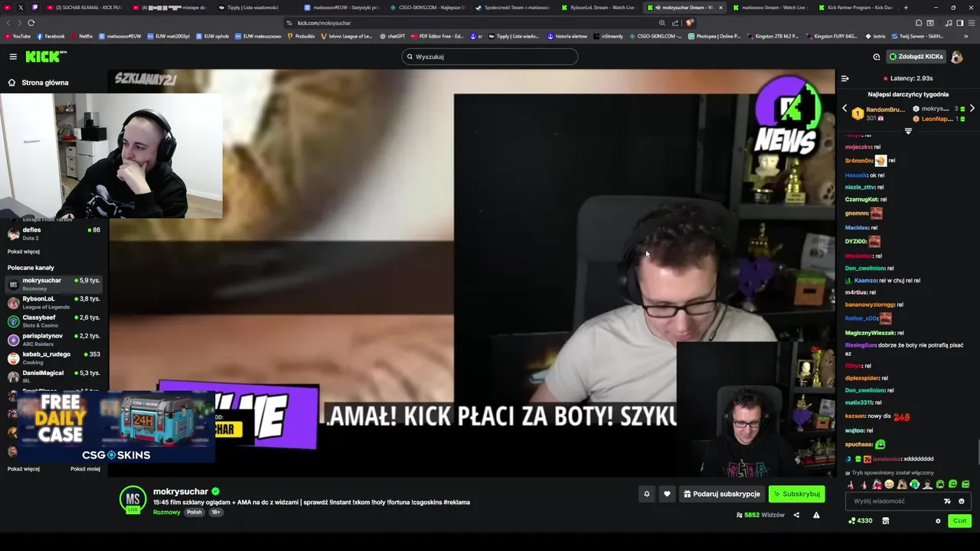
Task: Insert the laughing-crying emoji quick emote
Action: (889, 484)
